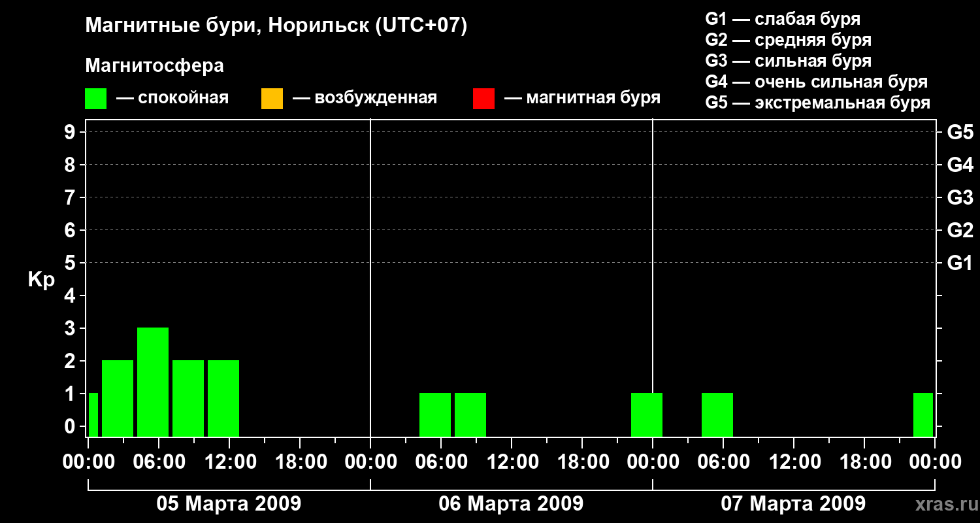Click the green bar at 06:00 on 07 Марта
This screenshot has width=980, height=523.
pos(717,414)
